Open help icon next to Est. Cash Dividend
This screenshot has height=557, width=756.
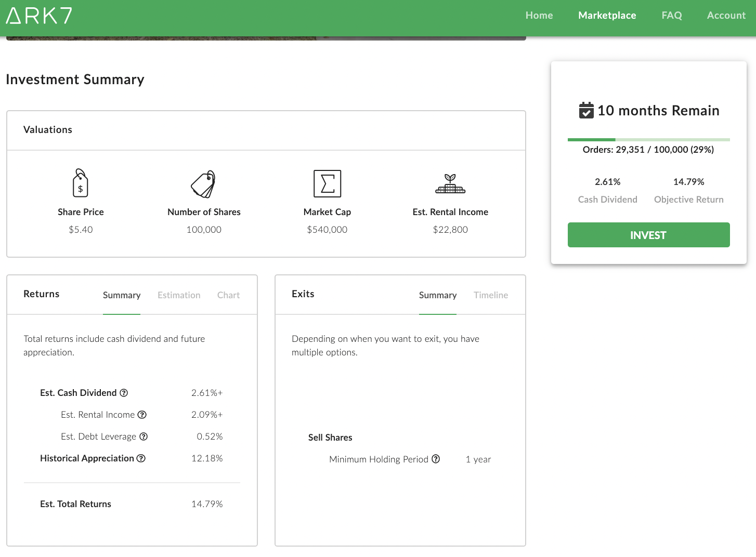[x=124, y=393]
